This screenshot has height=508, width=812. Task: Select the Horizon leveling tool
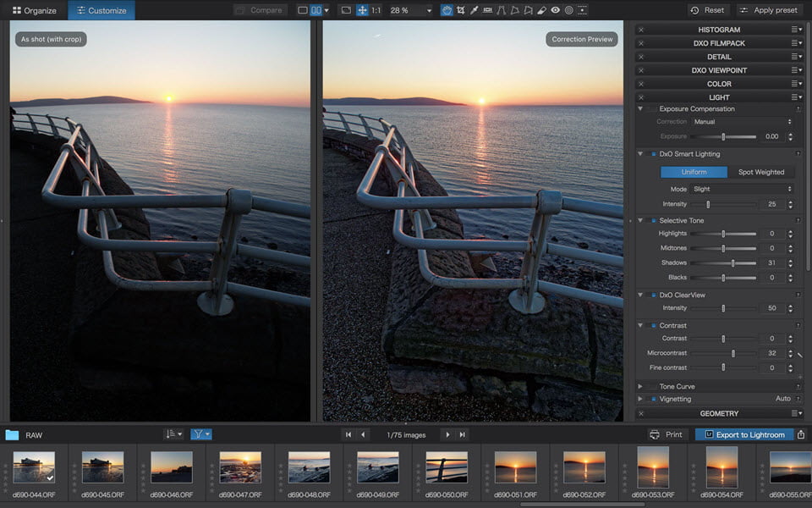click(x=487, y=10)
